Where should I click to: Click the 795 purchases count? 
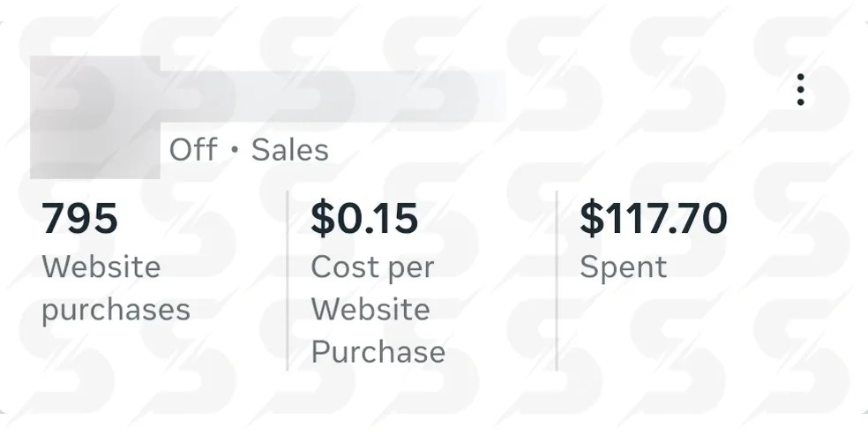(x=79, y=218)
